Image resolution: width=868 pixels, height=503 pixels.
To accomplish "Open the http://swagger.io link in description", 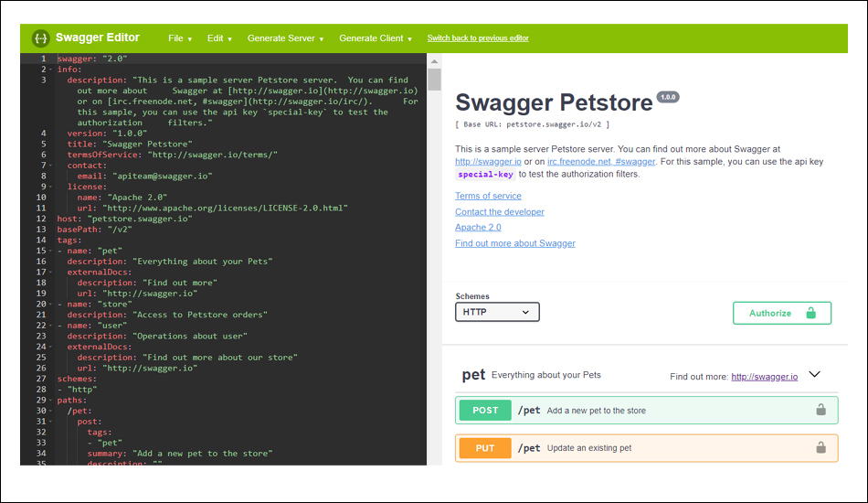I will 488,162.
